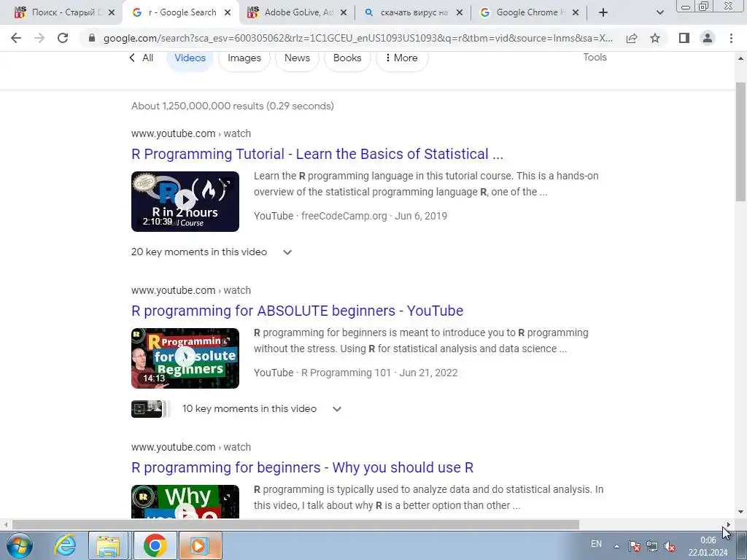Click the padlock site info icon
The image size is (747, 560).
[x=92, y=38]
